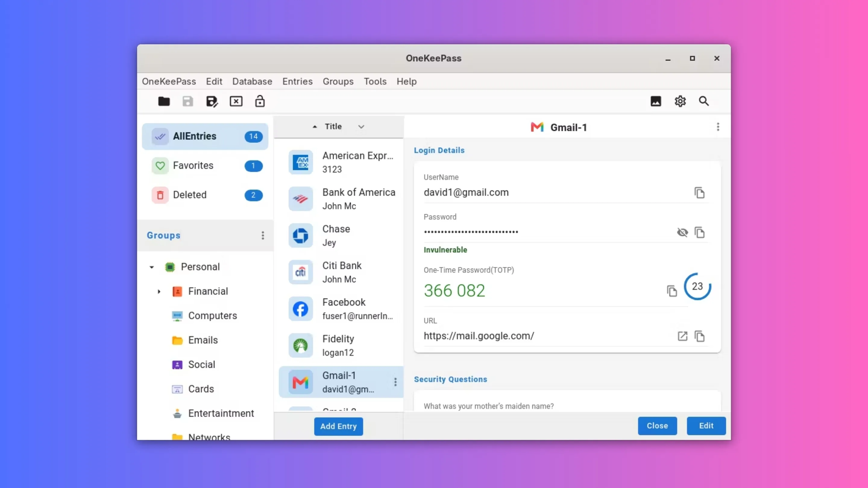The height and width of the screenshot is (488, 868).
Task: Click the Gmail-1 entry in list
Action: [x=341, y=382]
